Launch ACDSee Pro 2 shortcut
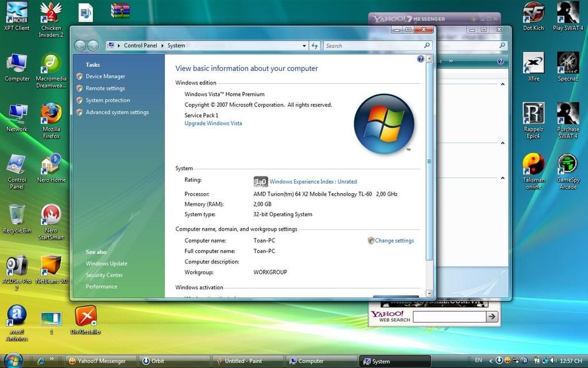 [17, 273]
